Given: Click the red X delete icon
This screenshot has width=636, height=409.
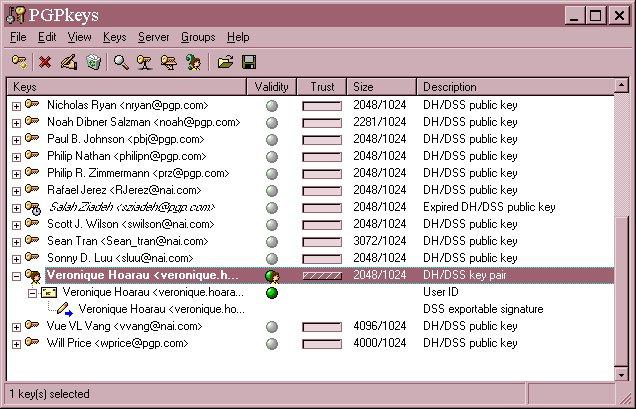Looking at the screenshot, I should 45,62.
